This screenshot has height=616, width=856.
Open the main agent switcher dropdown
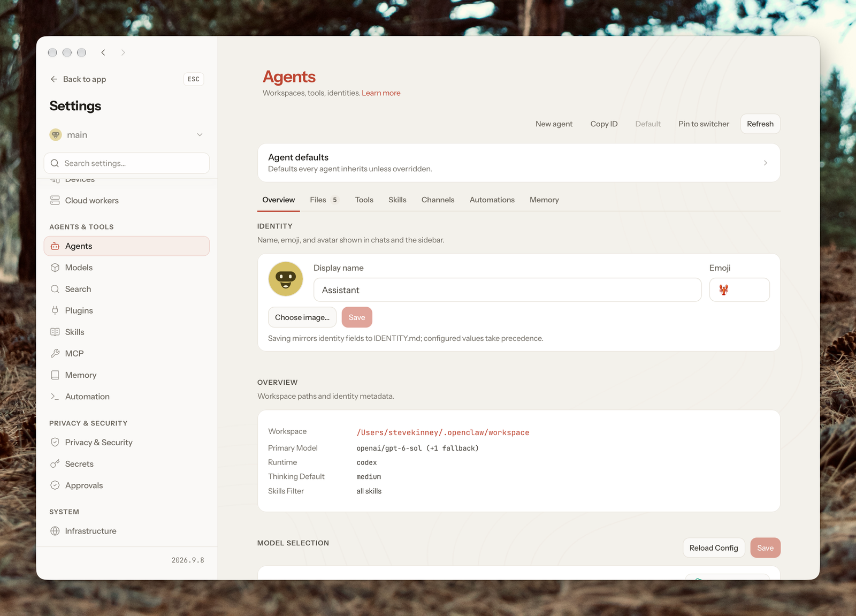[127, 135]
